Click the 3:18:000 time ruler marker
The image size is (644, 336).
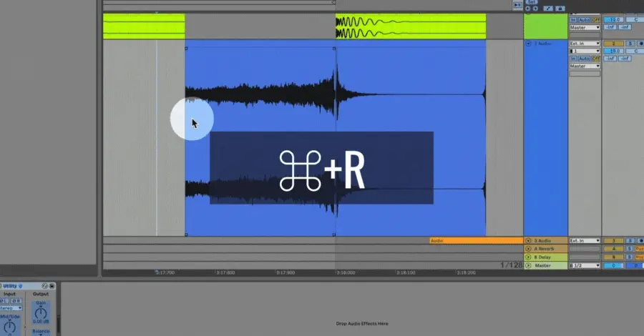point(346,273)
